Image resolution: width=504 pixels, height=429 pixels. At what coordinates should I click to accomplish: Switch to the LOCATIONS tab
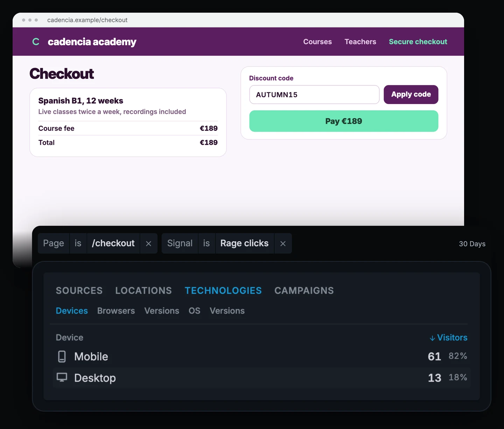[x=143, y=290]
